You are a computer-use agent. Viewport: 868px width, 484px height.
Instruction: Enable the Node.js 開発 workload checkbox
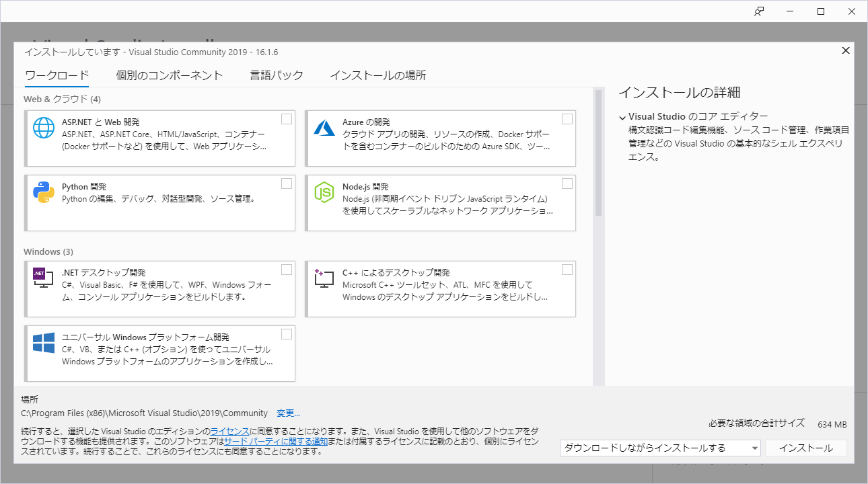point(567,184)
